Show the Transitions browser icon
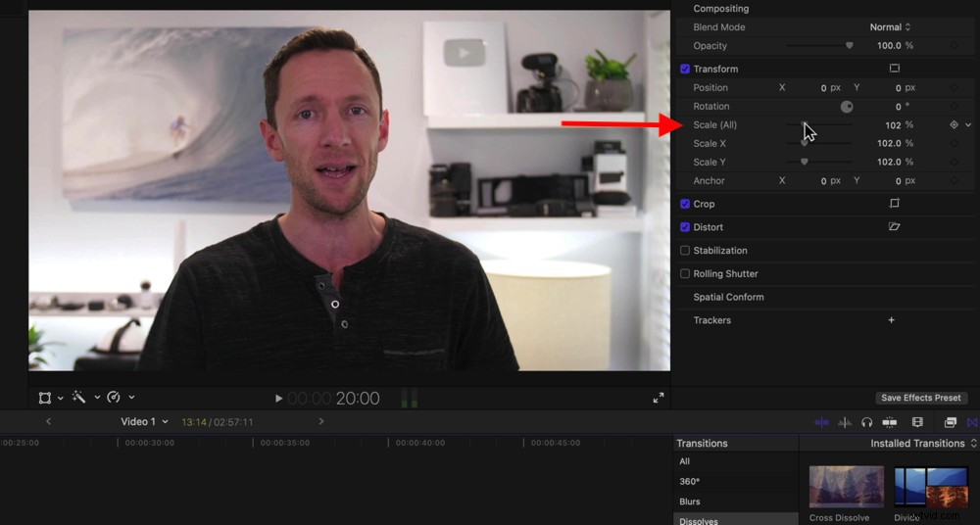Image resolution: width=980 pixels, height=525 pixels. click(972, 422)
